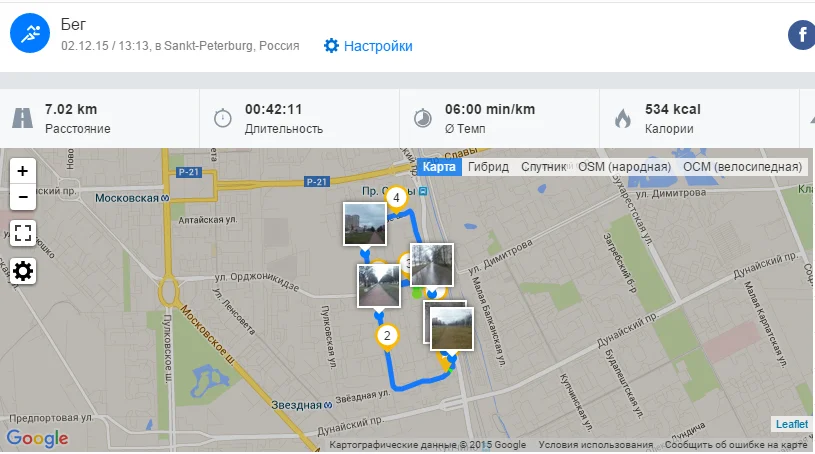The height and width of the screenshot is (454, 815).
Task: Click the 7.02 km distance value
Action: click(x=71, y=109)
